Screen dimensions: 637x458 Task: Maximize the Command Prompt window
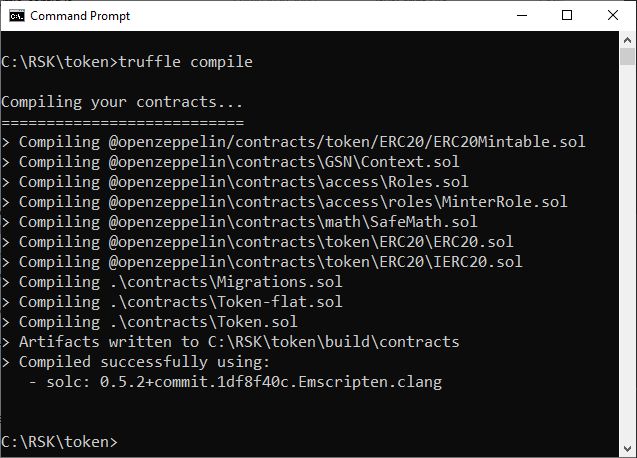click(x=567, y=15)
